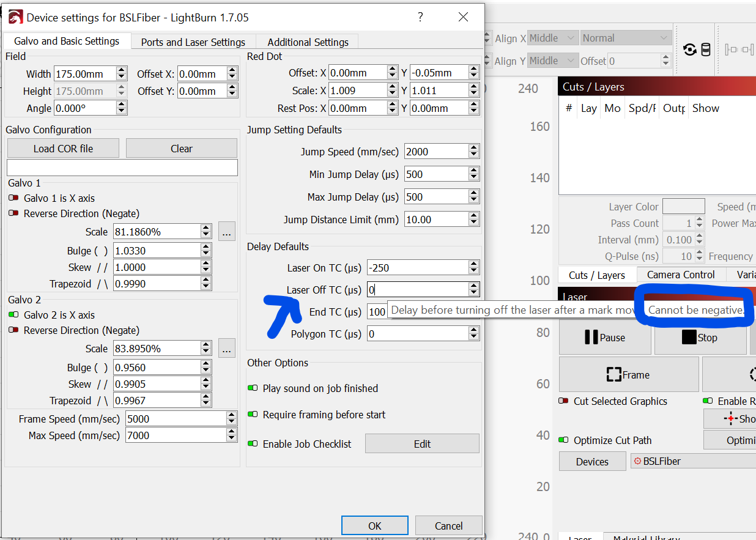Increase toolbar Offset with its up arrow
This screenshot has height=540, width=756.
666,57
